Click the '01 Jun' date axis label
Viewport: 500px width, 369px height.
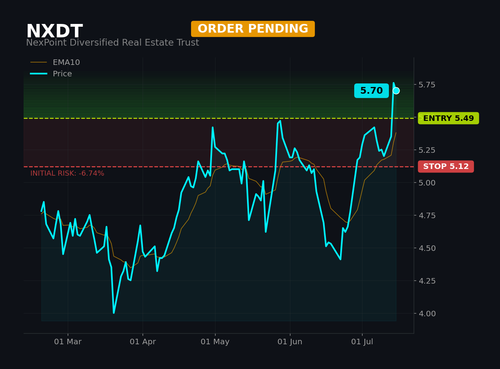pos(290,342)
